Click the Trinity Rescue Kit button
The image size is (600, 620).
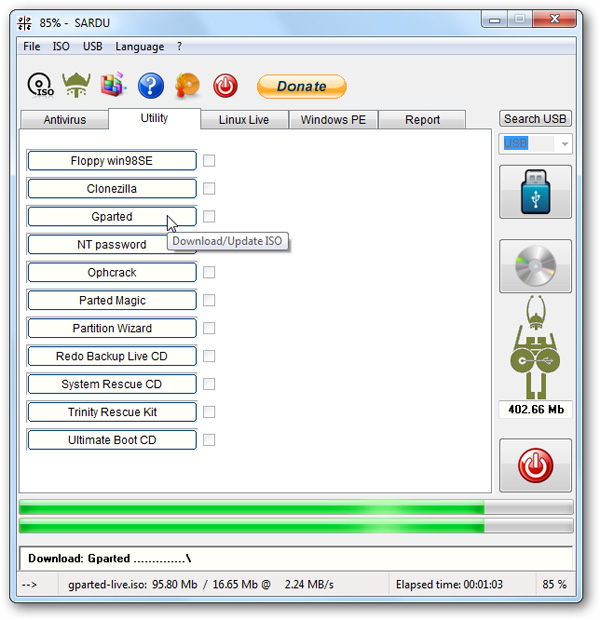pos(112,412)
